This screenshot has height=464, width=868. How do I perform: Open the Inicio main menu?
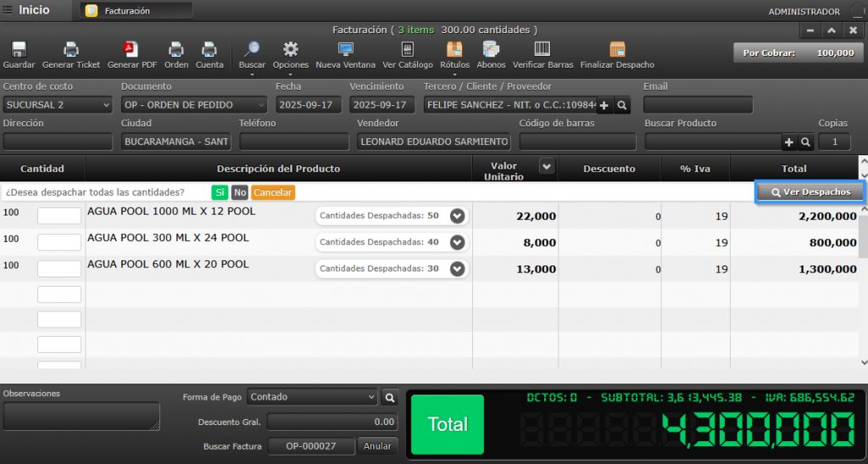26,10
